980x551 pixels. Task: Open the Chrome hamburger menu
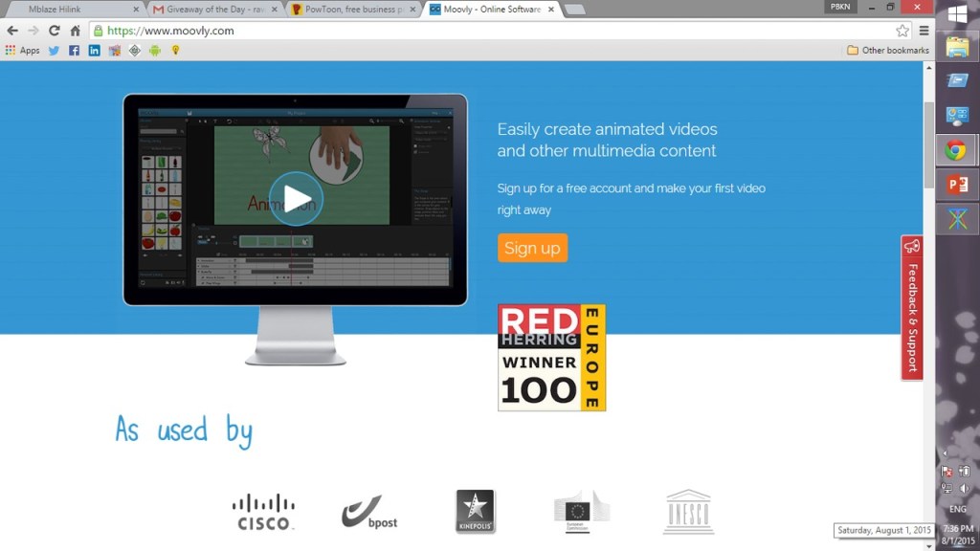tap(924, 31)
